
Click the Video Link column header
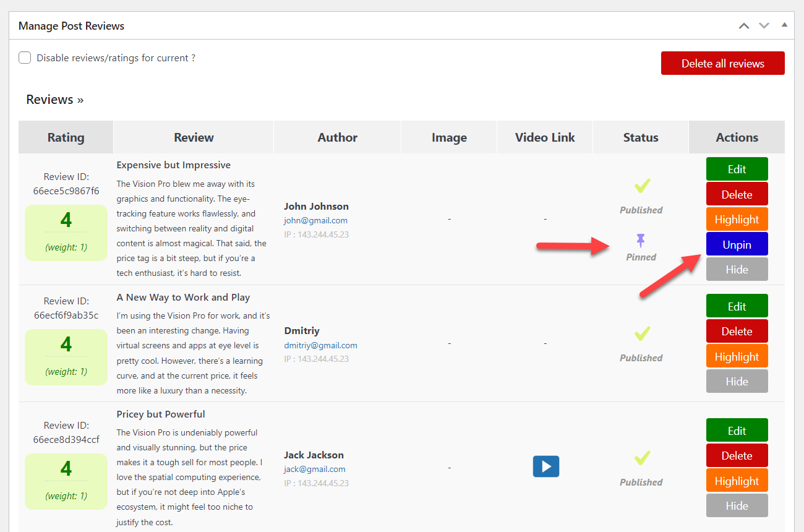tap(545, 137)
